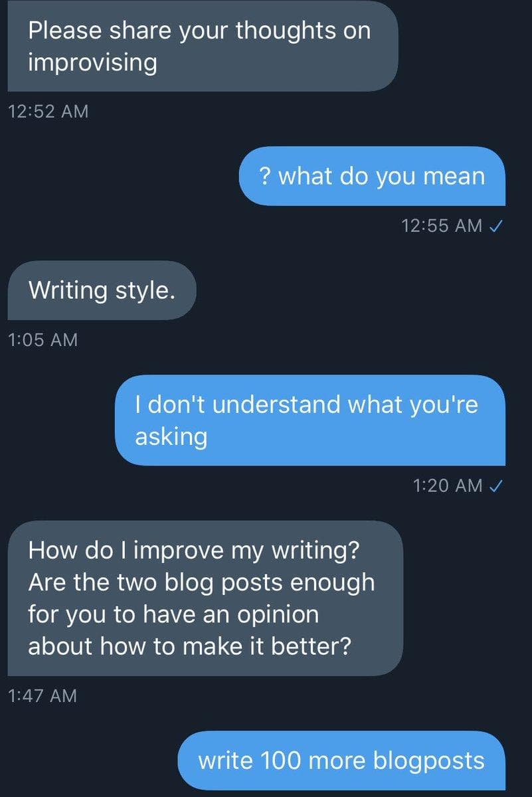
Task: Click the 12:55 AM timestamp
Action: [442, 225]
